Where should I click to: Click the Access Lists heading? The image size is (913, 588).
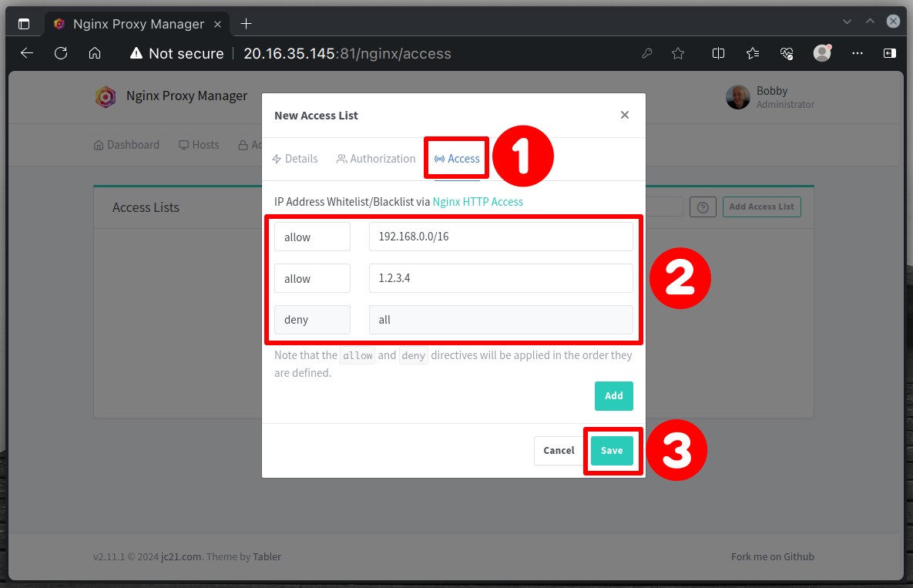(146, 207)
